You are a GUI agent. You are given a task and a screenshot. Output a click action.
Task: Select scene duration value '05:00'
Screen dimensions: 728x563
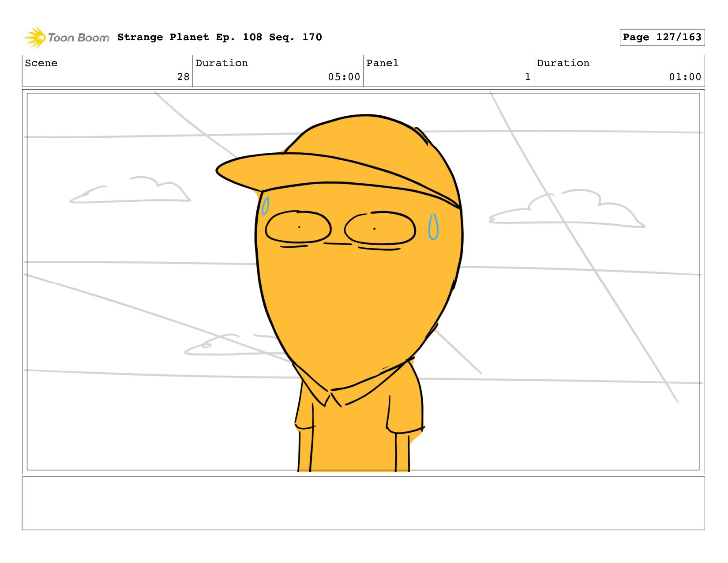pos(344,77)
